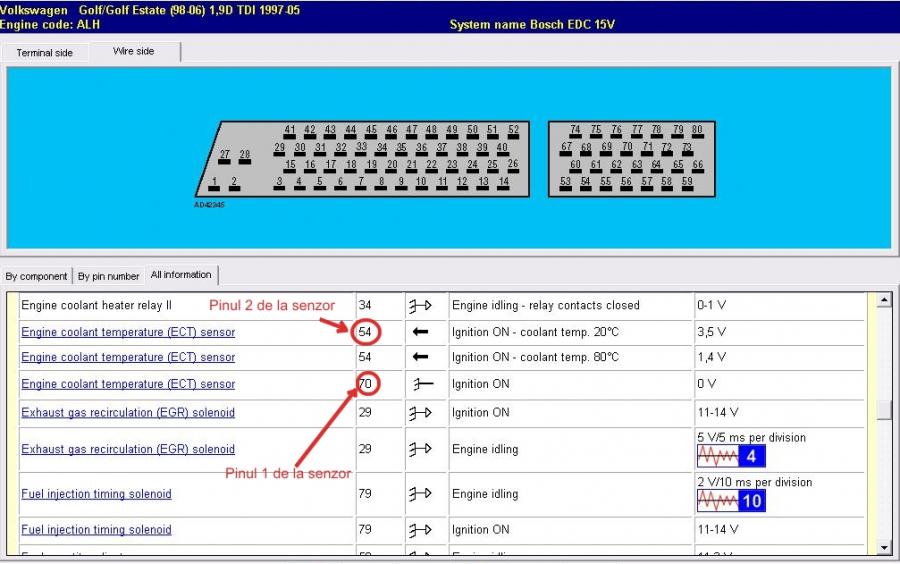Image resolution: width=900 pixels, height=564 pixels.
Task: Open the fuel injection timing waveform thumbnail 10
Action: tap(731, 501)
